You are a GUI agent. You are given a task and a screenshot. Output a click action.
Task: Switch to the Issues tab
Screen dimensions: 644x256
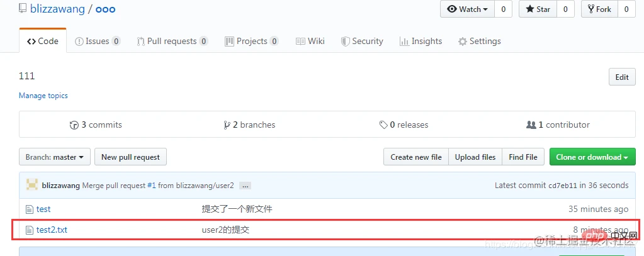click(x=97, y=41)
